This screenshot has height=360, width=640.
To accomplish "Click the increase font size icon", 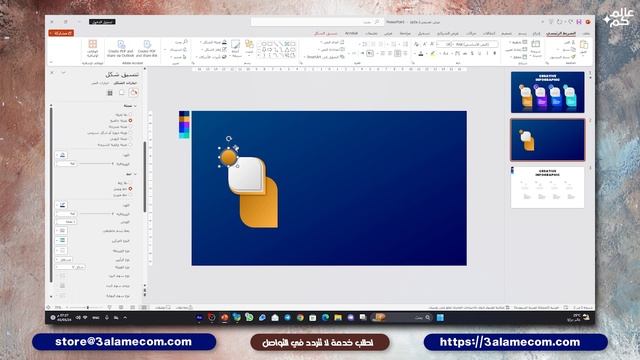I will coord(432,44).
